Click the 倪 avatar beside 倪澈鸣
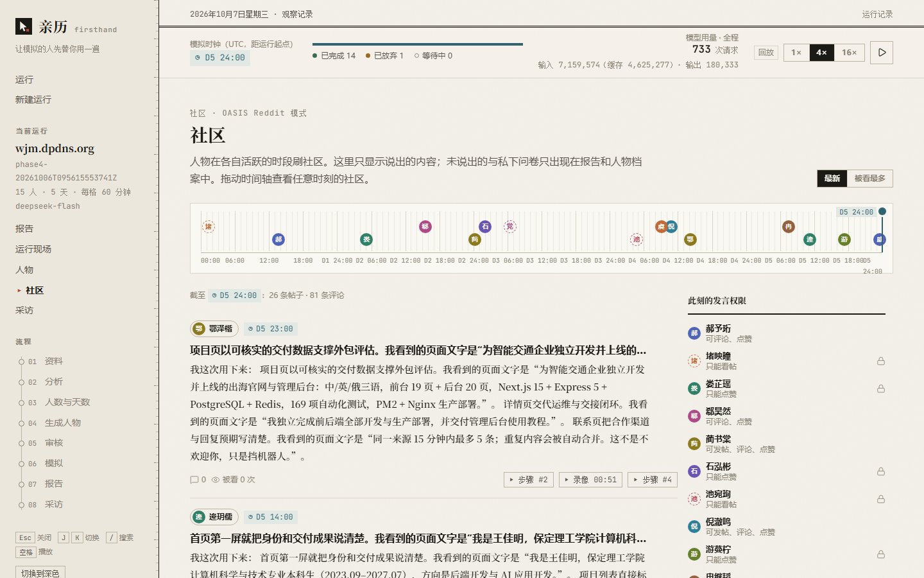 pos(694,527)
